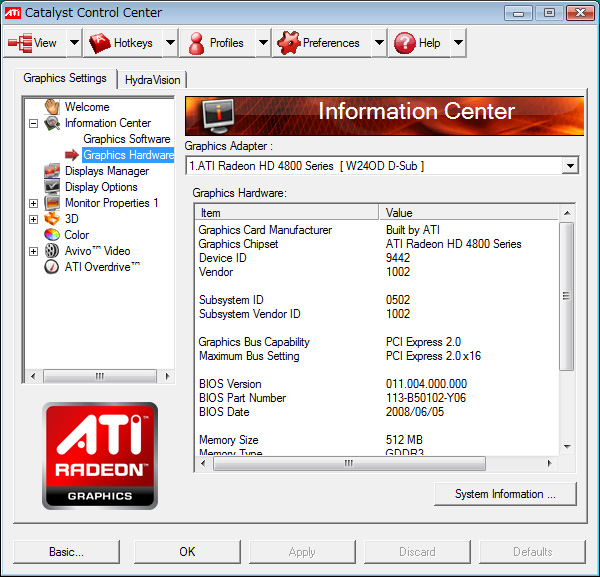Screen dimensions: 600x577
Task: Select the Subsystem Vendor ID row
Action: coord(377,314)
